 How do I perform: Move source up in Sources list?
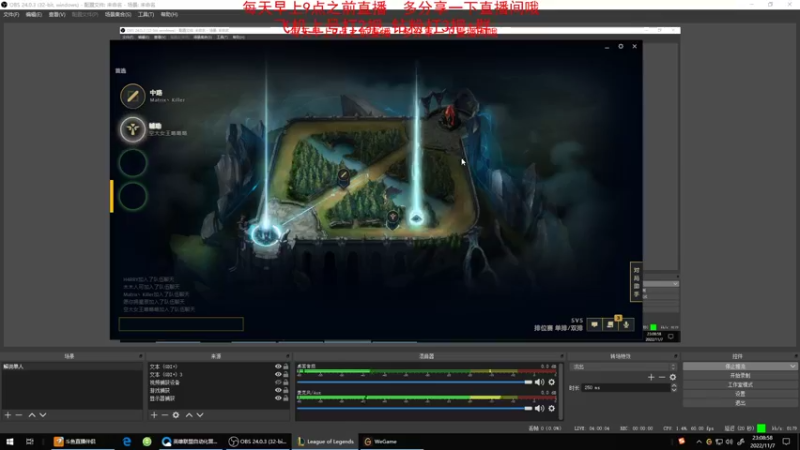point(189,415)
